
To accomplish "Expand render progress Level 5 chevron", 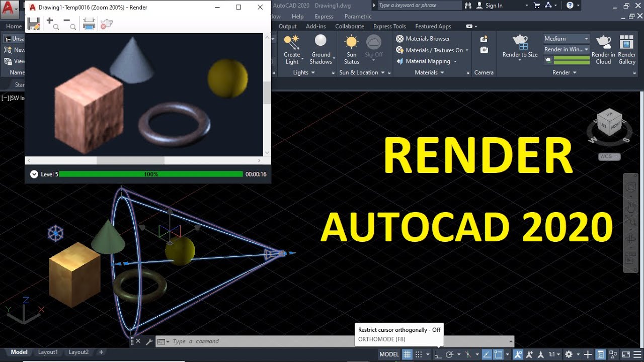I will click(34, 174).
